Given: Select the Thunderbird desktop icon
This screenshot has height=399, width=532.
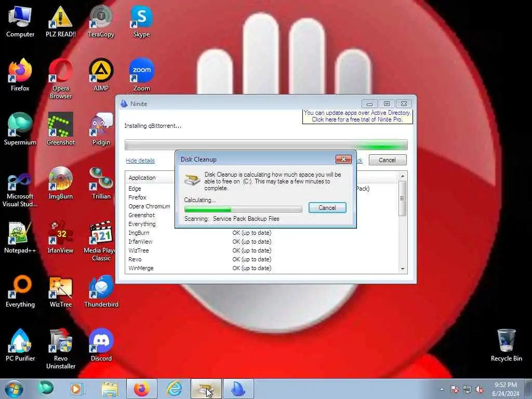Looking at the screenshot, I should coord(101,291).
